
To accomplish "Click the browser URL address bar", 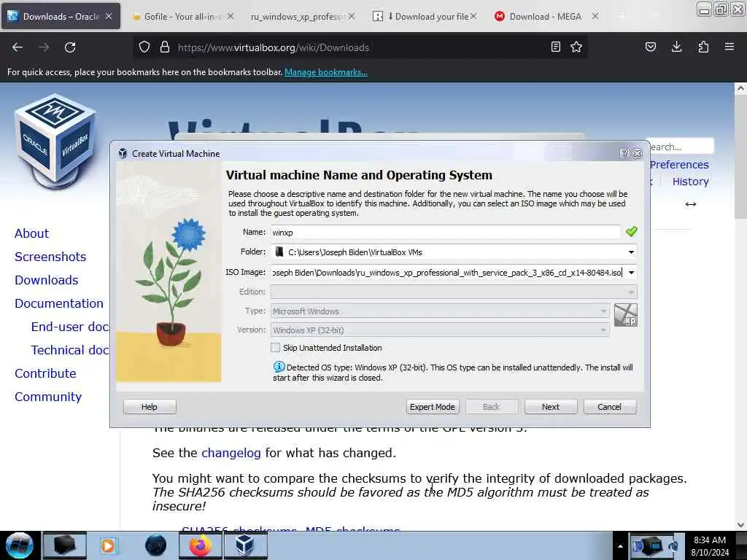I will click(360, 47).
